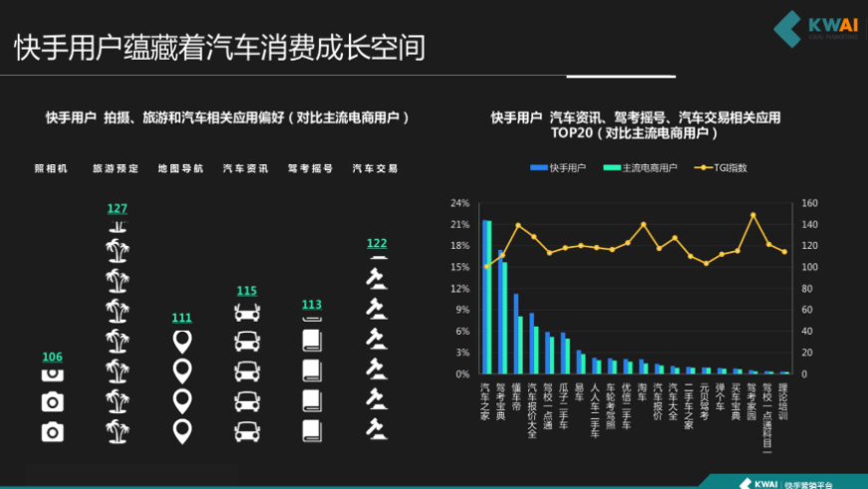Click the value 113 above the books
Screen dimensions: 868x489
(x=312, y=304)
